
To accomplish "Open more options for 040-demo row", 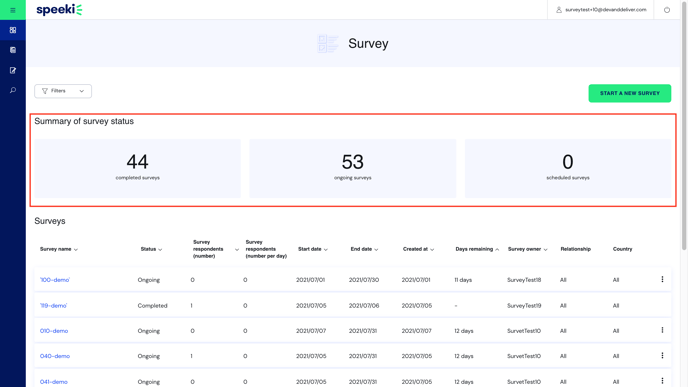I will point(662,356).
